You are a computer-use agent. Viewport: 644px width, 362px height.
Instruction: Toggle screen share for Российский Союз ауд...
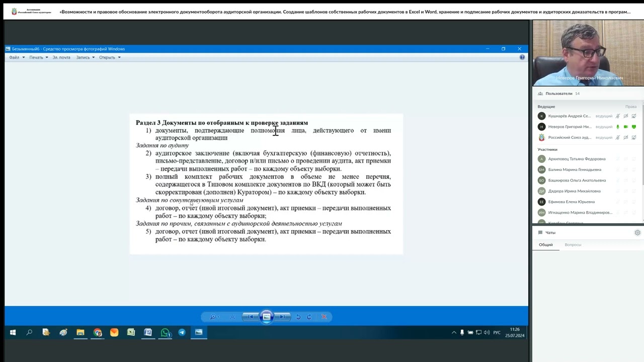[634, 137]
